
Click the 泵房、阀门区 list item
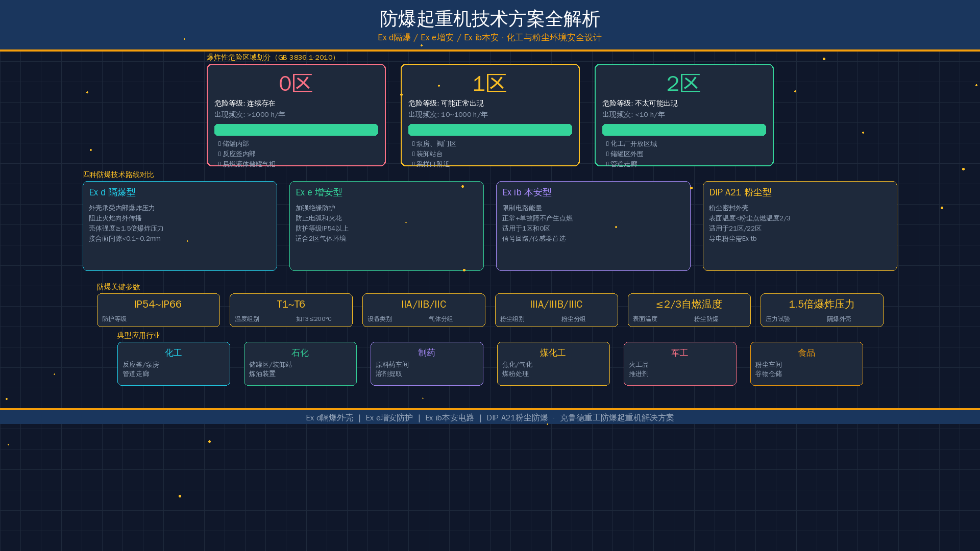tap(434, 144)
